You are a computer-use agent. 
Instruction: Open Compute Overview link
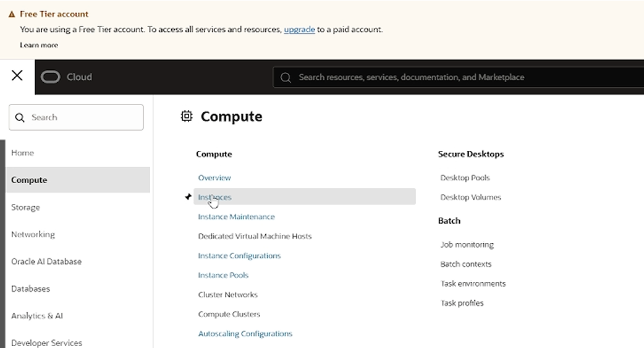(214, 177)
